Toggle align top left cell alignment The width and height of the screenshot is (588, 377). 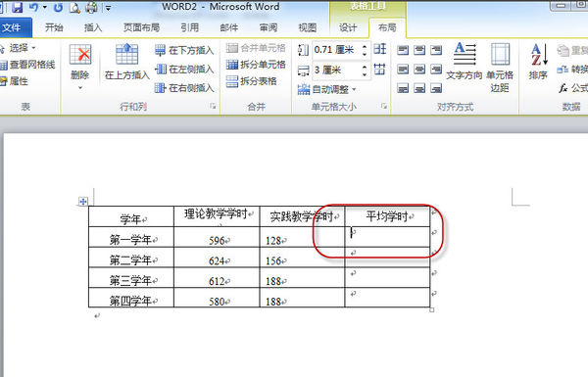403,50
